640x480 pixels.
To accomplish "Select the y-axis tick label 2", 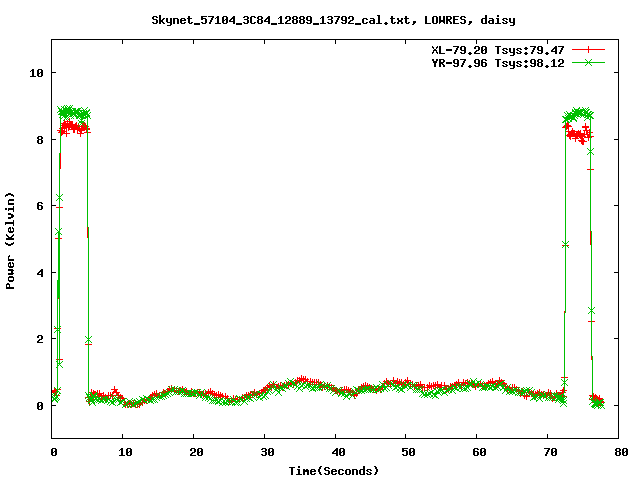I will (39, 339).
